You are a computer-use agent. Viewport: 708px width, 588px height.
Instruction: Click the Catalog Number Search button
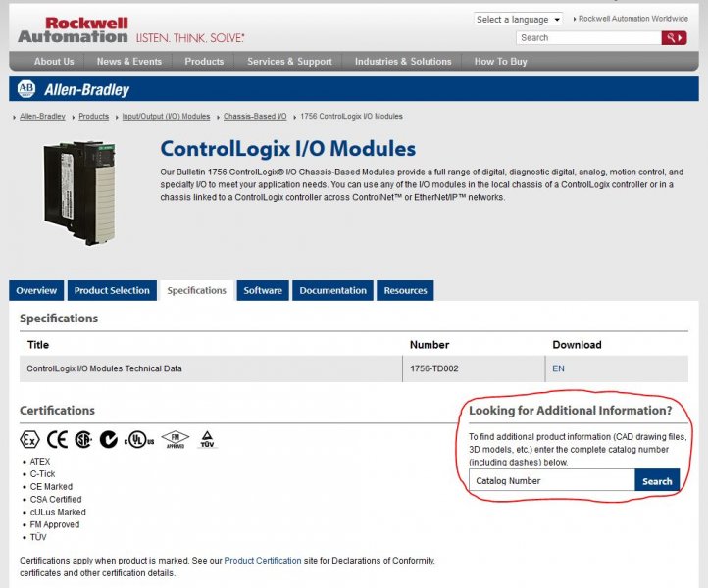pyautogui.click(x=657, y=481)
